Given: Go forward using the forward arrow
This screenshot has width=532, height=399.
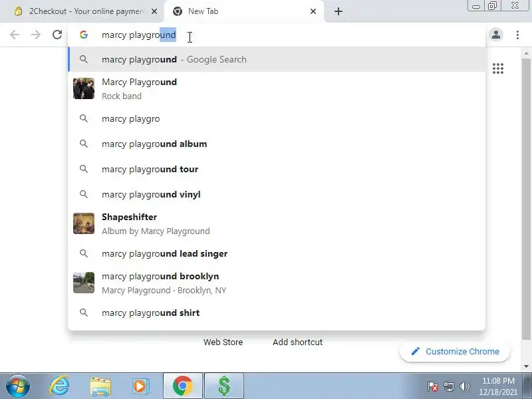Looking at the screenshot, I should coord(36,35).
